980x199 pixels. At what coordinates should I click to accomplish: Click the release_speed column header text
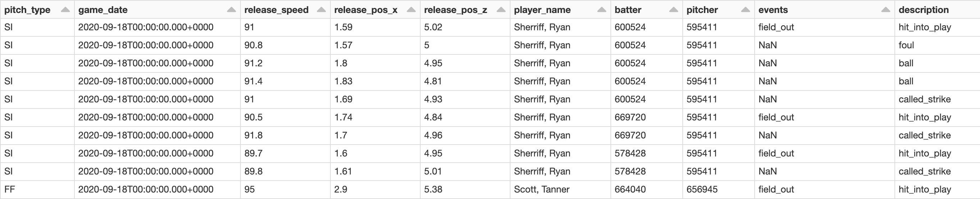(x=276, y=10)
